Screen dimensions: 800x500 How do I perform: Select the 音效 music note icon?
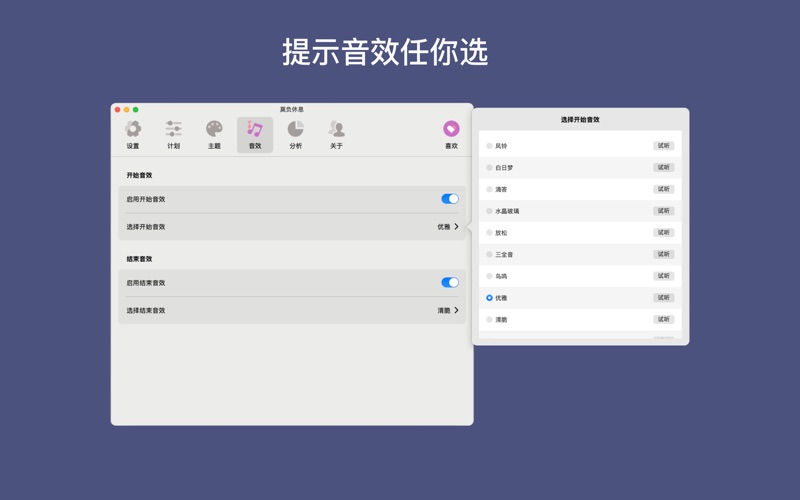click(x=255, y=134)
